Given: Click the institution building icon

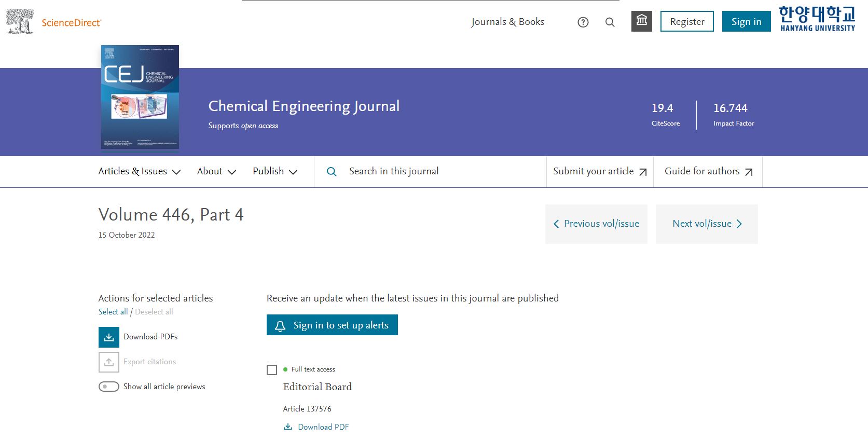Looking at the screenshot, I should tap(642, 21).
